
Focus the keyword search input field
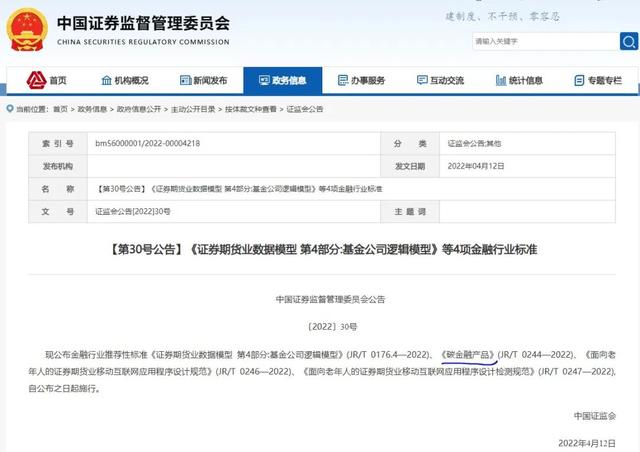[x=546, y=41]
